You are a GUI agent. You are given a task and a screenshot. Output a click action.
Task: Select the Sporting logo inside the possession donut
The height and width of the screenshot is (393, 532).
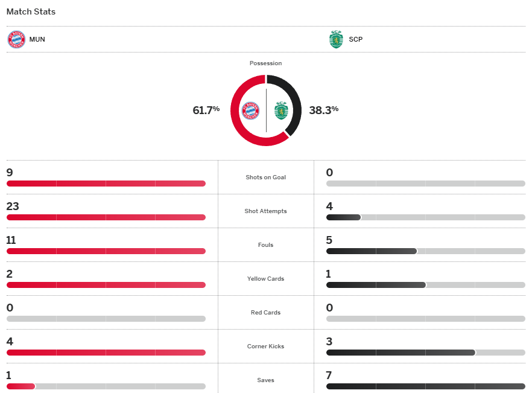pos(281,110)
